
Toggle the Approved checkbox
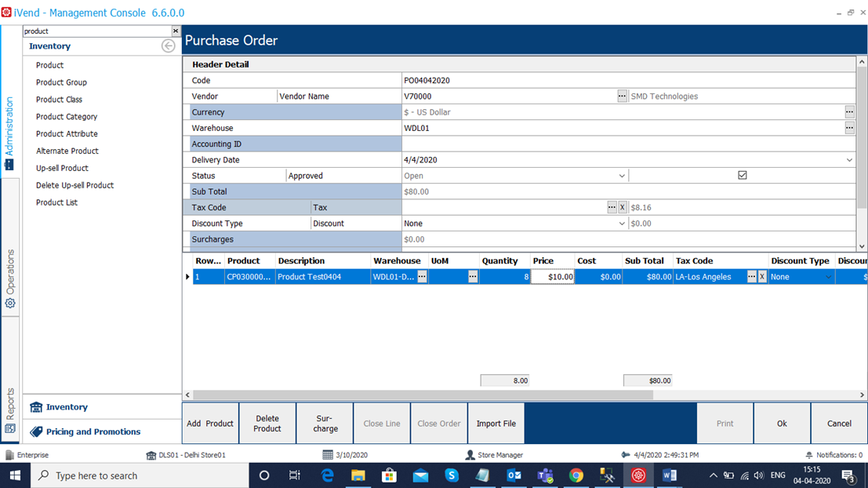click(x=743, y=175)
